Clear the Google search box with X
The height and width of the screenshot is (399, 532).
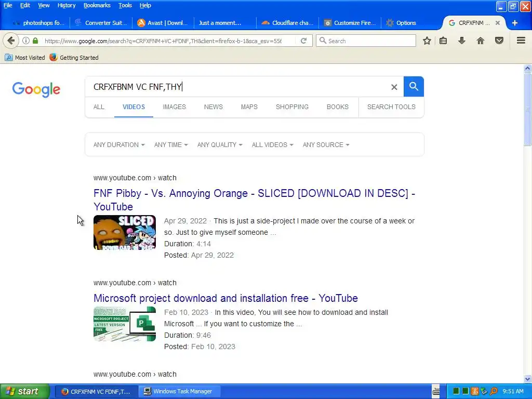[394, 87]
